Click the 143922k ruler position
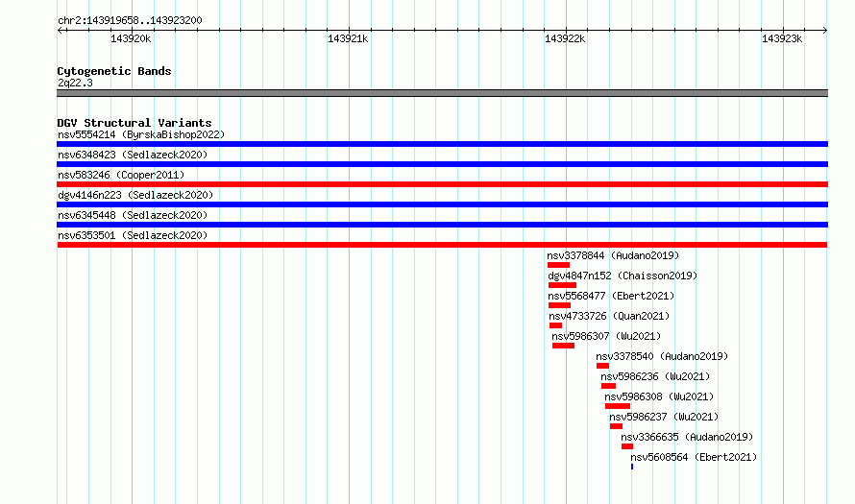 (x=565, y=38)
